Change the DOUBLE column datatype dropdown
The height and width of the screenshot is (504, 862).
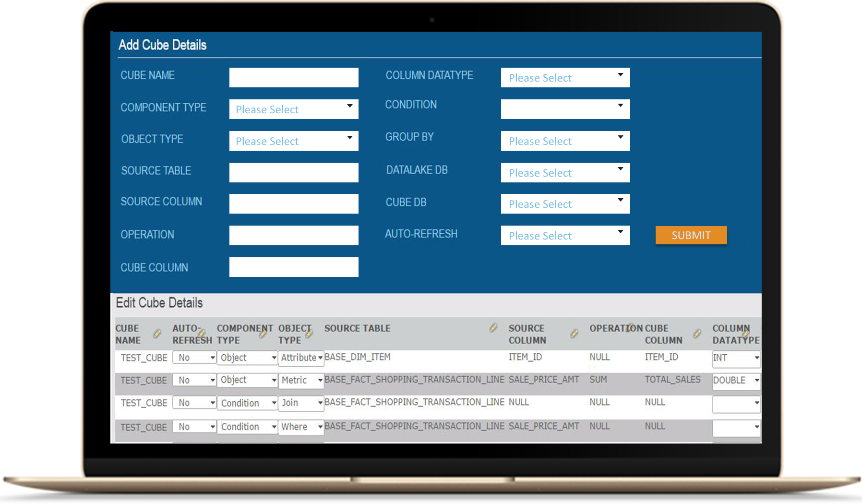[x=736, y=381]
